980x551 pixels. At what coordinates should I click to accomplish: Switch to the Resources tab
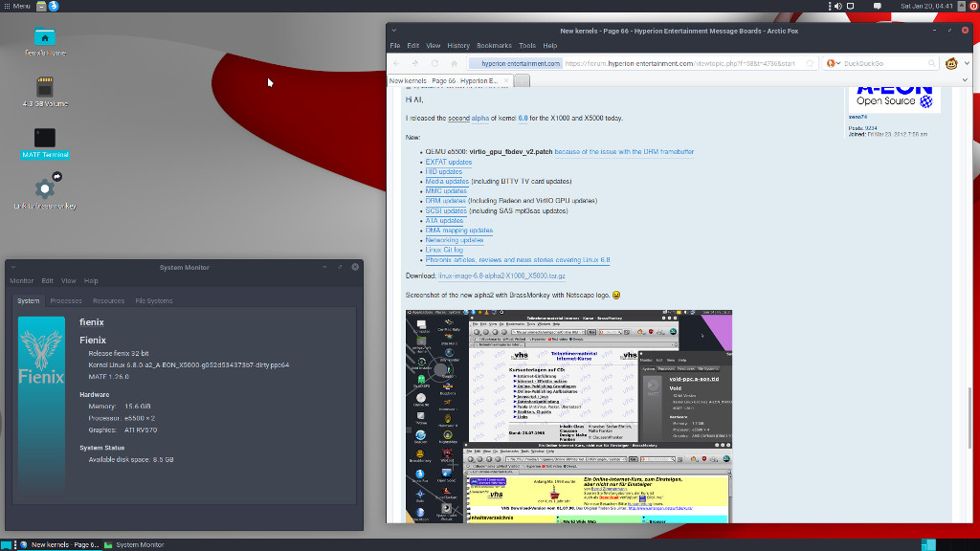pyautogui.click(x=109, y=301)
